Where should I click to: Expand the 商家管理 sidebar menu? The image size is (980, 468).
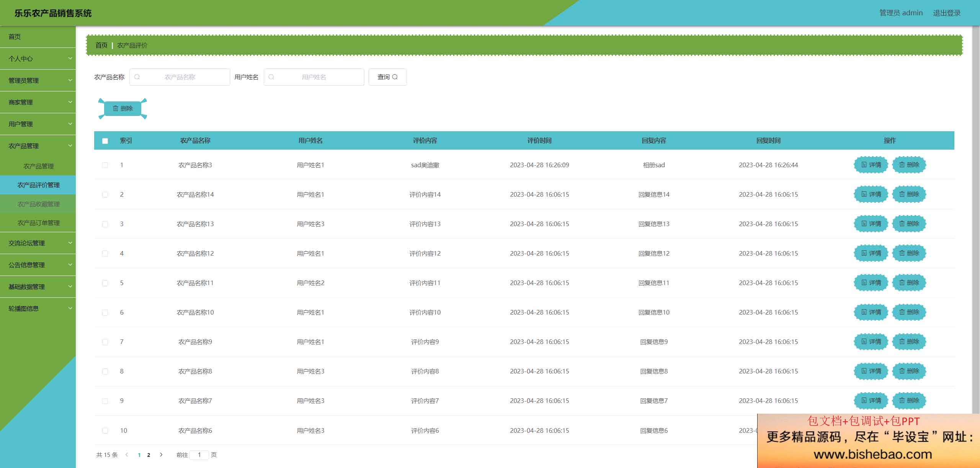38,102
